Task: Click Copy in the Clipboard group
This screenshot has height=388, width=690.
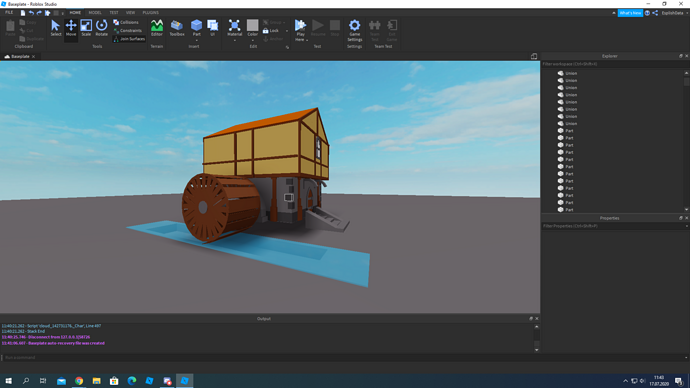Action: [x=28, y=22]
